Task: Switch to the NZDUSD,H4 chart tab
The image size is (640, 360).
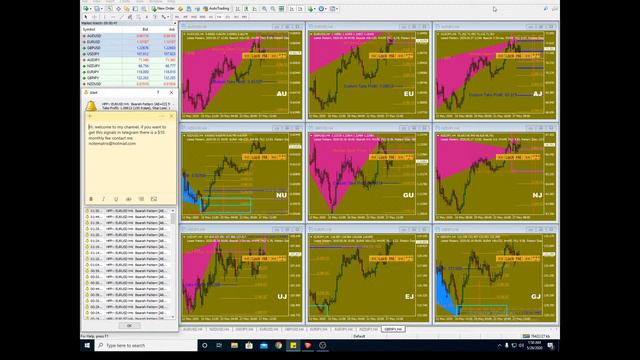Action: [x=219, y=329]
